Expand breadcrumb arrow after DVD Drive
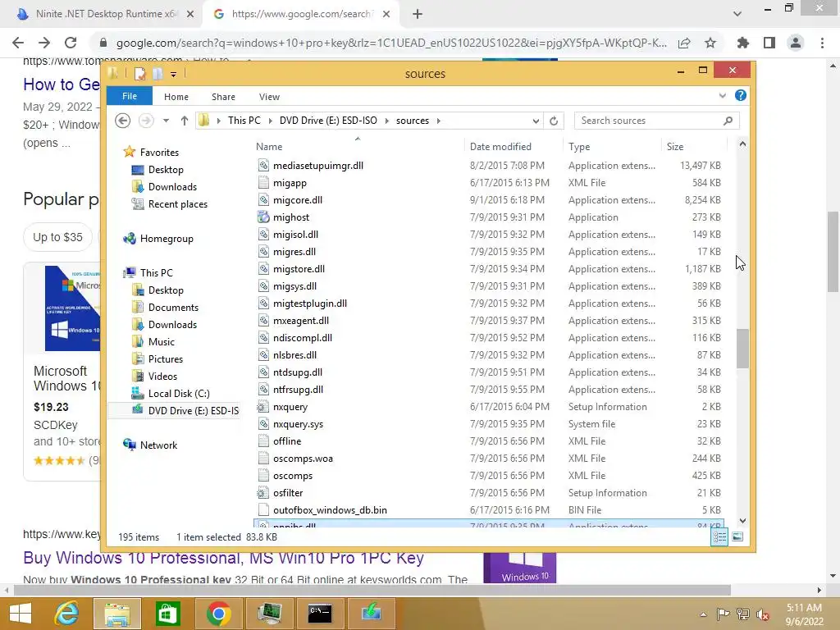The image size is (840, 630). (x=387, y=121)
